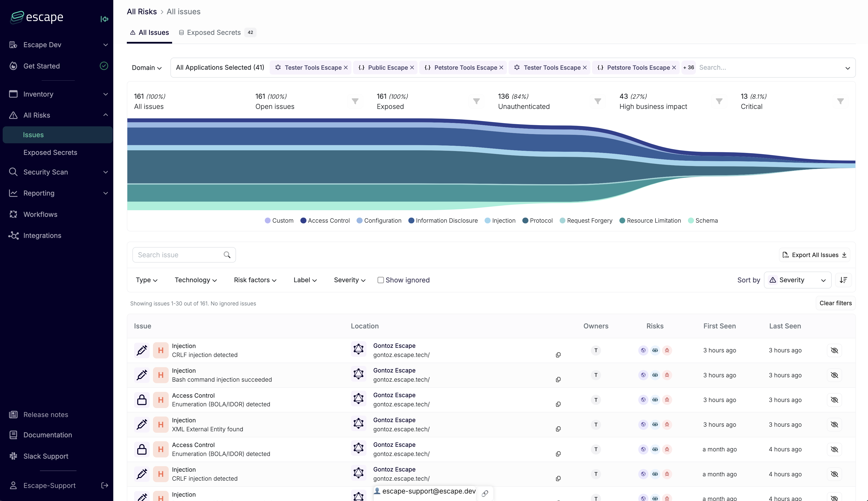Image resolution: width=868 pixels, height=501 pixels.
Task: Toggle ignore on the XML External Entity issue
Action: 834,425
